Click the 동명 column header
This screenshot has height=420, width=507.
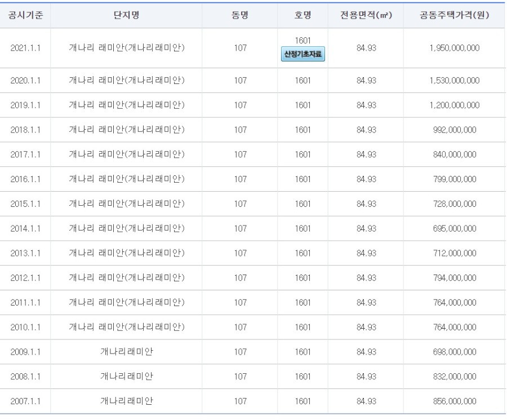(240, 15)
